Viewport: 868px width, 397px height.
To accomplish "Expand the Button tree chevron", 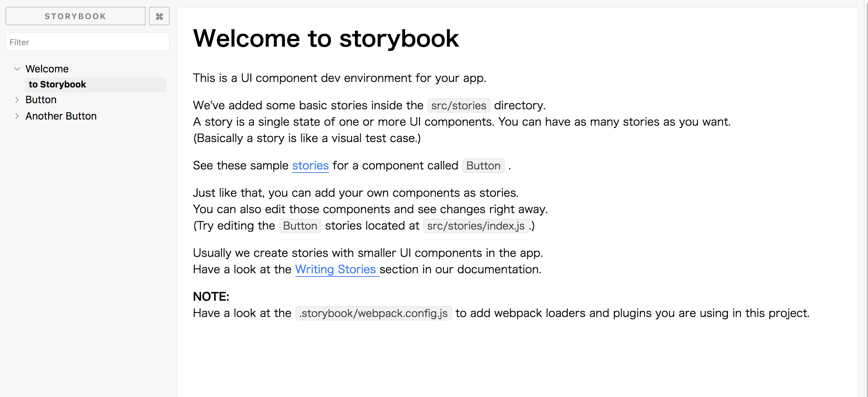I will (x=17, y=99).
